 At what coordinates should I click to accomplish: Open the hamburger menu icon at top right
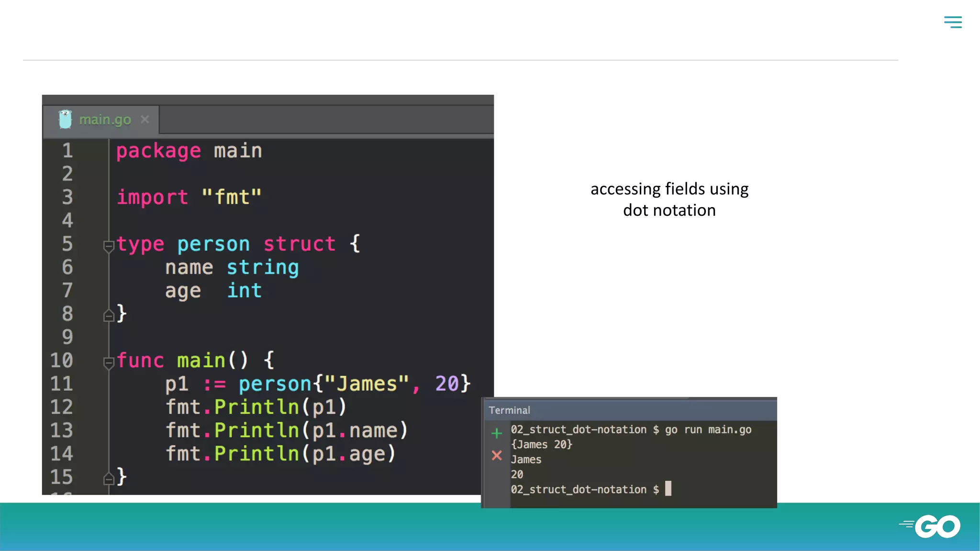(x=953, y=22)
